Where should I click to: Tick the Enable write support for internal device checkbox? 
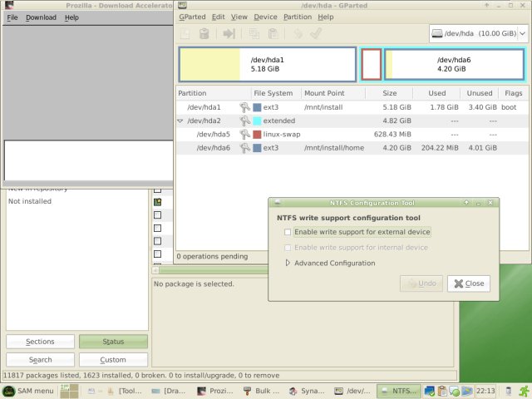click(288, 248)
